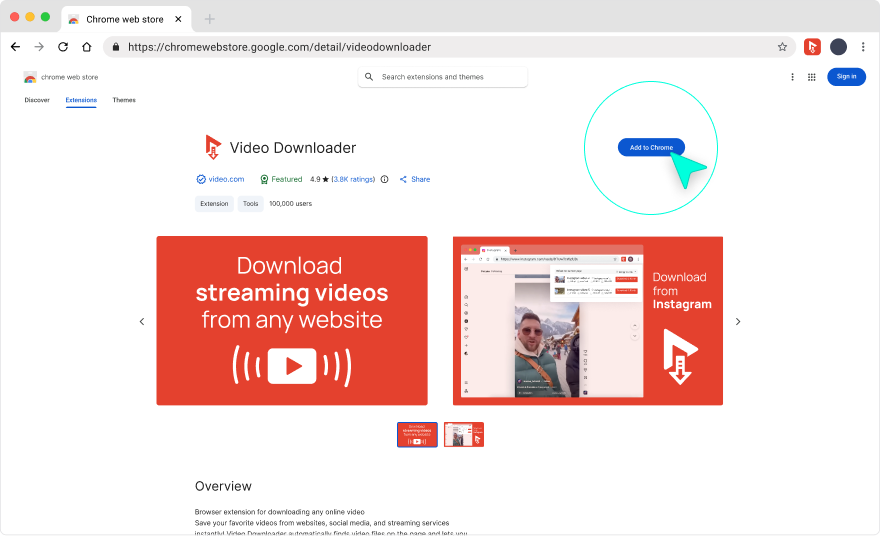This screenshot has height=536, width=880.
Task: Click the Share link
Action: click(x=415, y=180)
